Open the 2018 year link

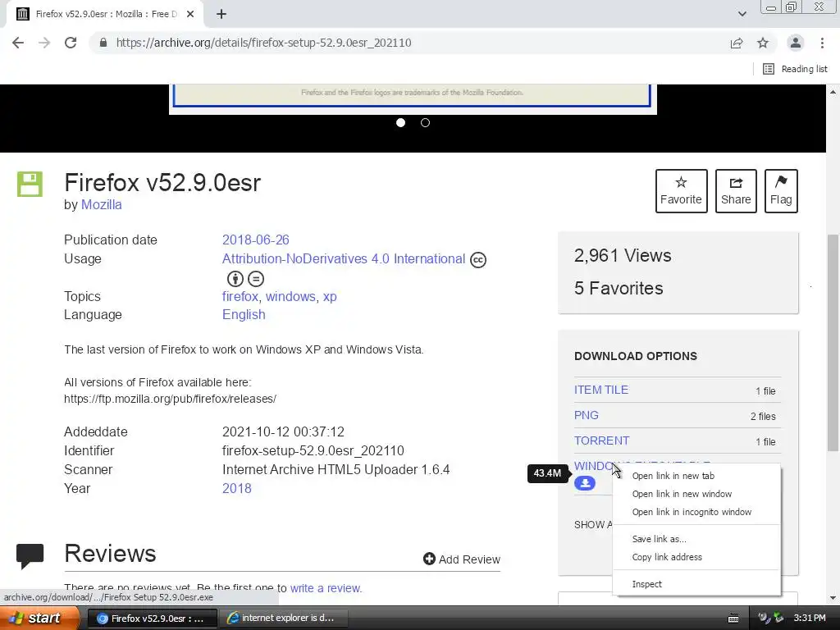tap(237, 489)
